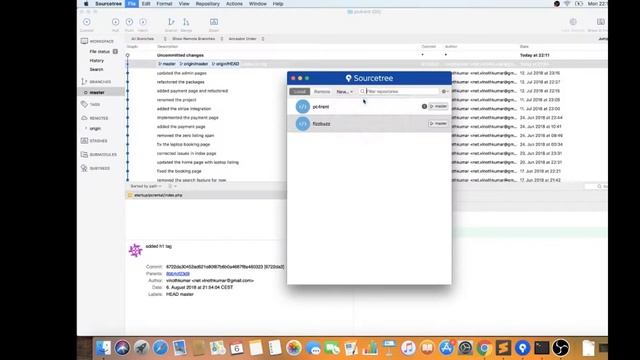Click the pending changes badge on pc4rent row
This screenshot has width=640, height=360.
pos(424,107)
